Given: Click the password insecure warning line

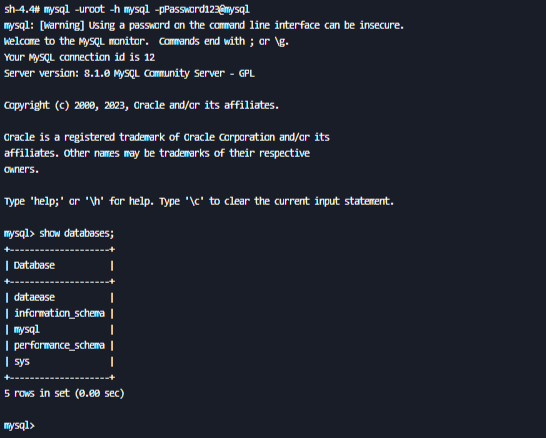Looking at the screenshot, I should point(204,25).
